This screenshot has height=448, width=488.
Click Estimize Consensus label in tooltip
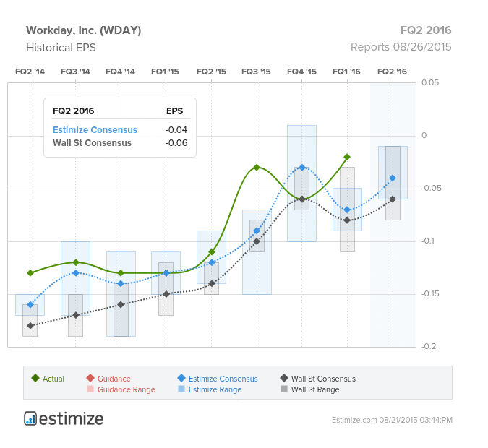(95, 130)
